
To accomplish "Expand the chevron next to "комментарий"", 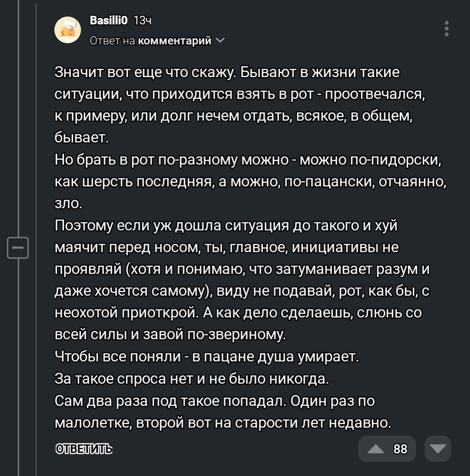I will pyautogui.click(x=220, y=41).
